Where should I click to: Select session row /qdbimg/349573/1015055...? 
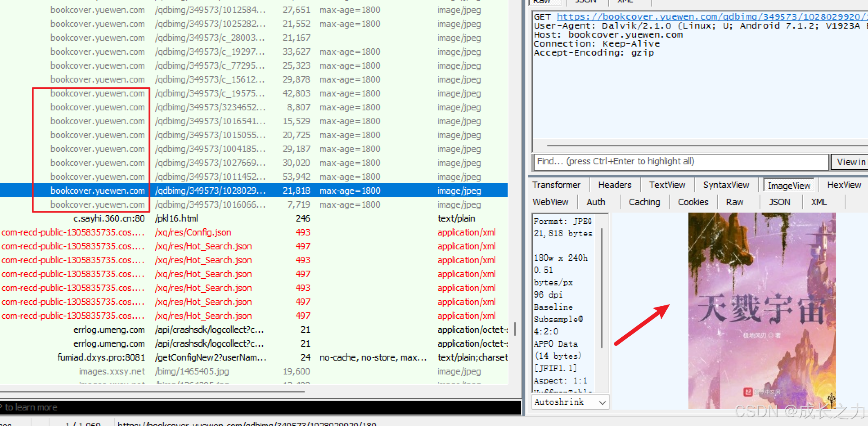pyautogui.click(x=254, y=135)
